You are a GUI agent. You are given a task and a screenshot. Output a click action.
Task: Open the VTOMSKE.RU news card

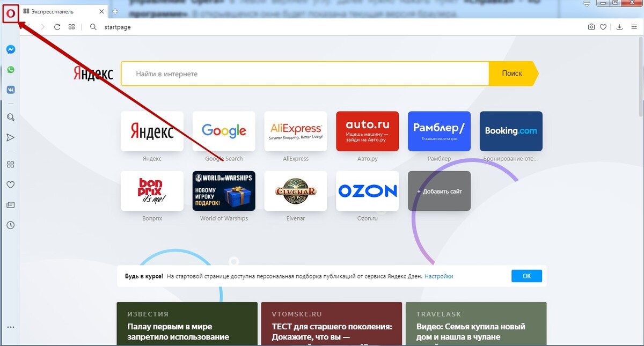(x=332, y=324)
